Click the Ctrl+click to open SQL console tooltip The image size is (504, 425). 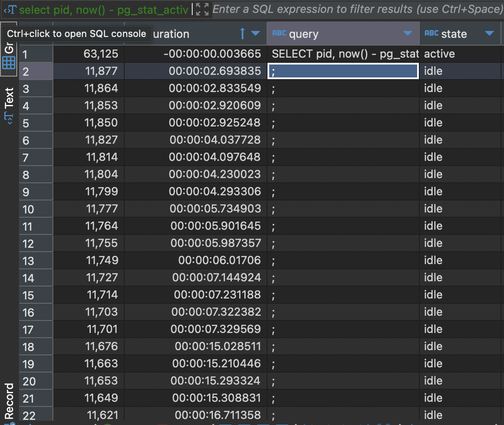point(77,34)
